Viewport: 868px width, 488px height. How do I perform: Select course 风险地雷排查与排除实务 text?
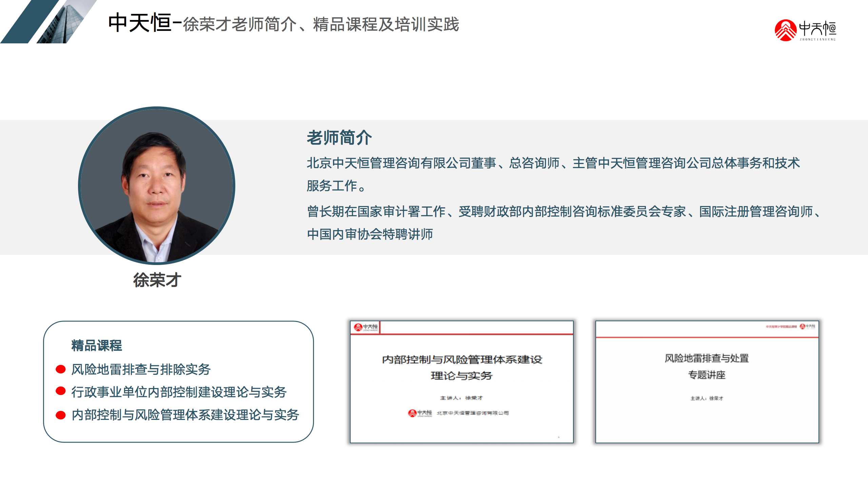coord(141,369)
